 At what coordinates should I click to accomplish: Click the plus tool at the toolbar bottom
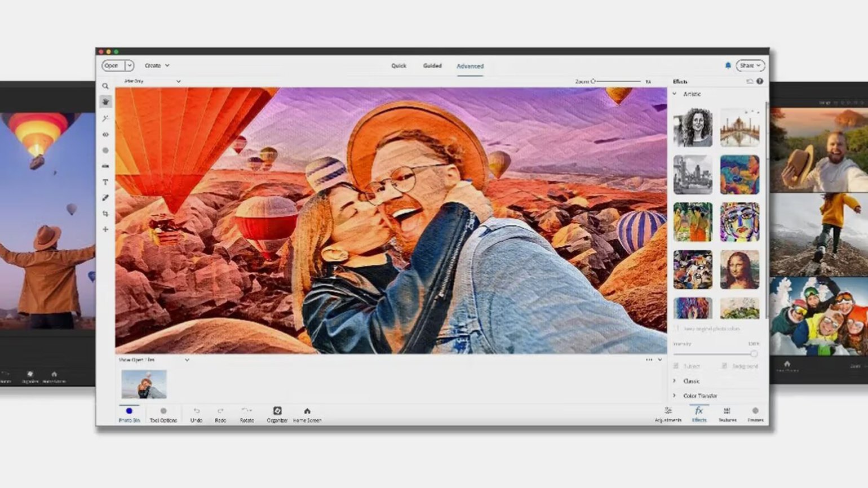click(x=105, y=229)
